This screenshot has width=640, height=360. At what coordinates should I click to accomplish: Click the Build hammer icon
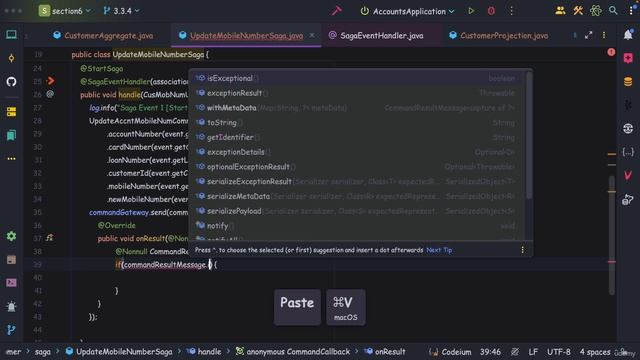336,11
